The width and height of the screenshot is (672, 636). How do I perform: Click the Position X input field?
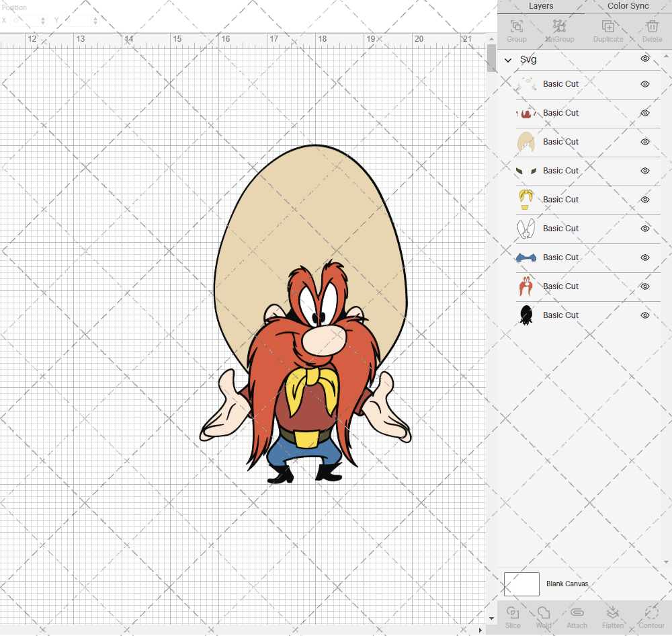coord(25,20)
